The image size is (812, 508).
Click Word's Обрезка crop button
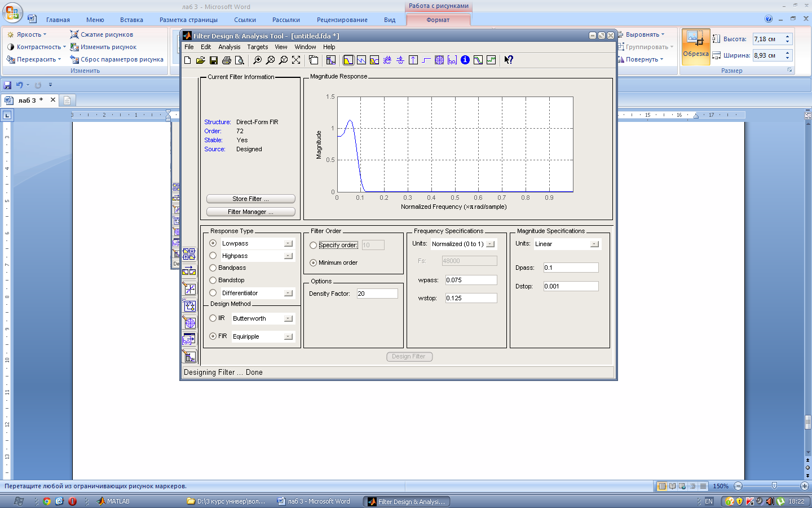(x=696, y=46)
